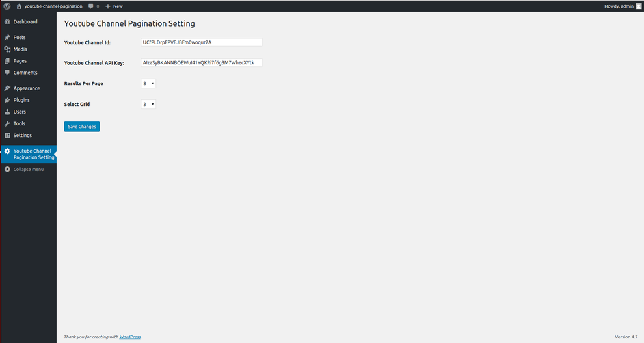Open the Select Grid dropdown
This screenshot has width=644, height=343.
(148, 104)
